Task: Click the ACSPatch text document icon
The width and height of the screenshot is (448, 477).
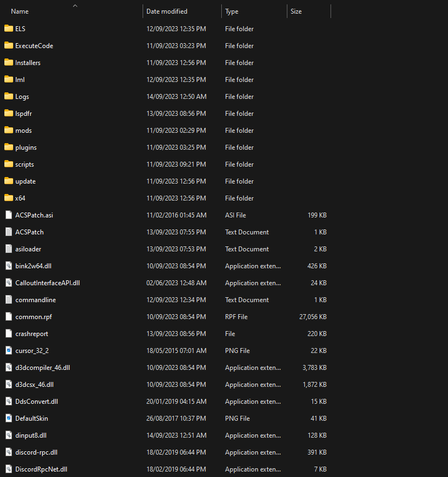Action: coord(9,232)
